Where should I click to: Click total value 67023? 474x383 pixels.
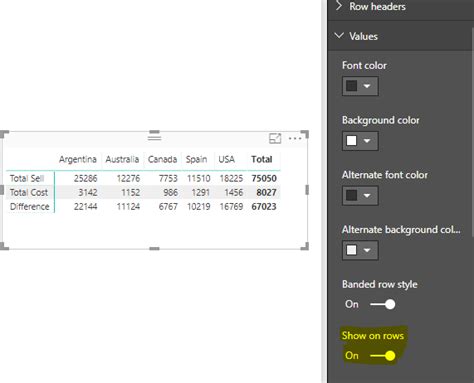coord(264,207)
